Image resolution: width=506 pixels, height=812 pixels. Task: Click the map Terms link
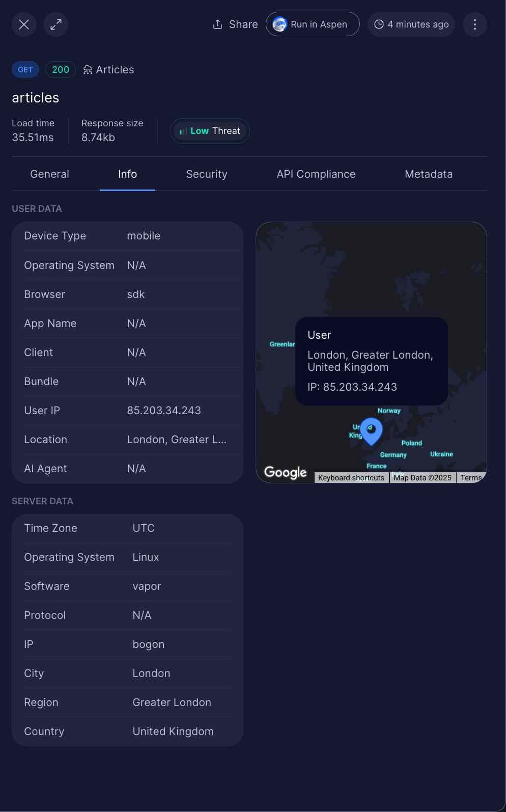(471, 478)
